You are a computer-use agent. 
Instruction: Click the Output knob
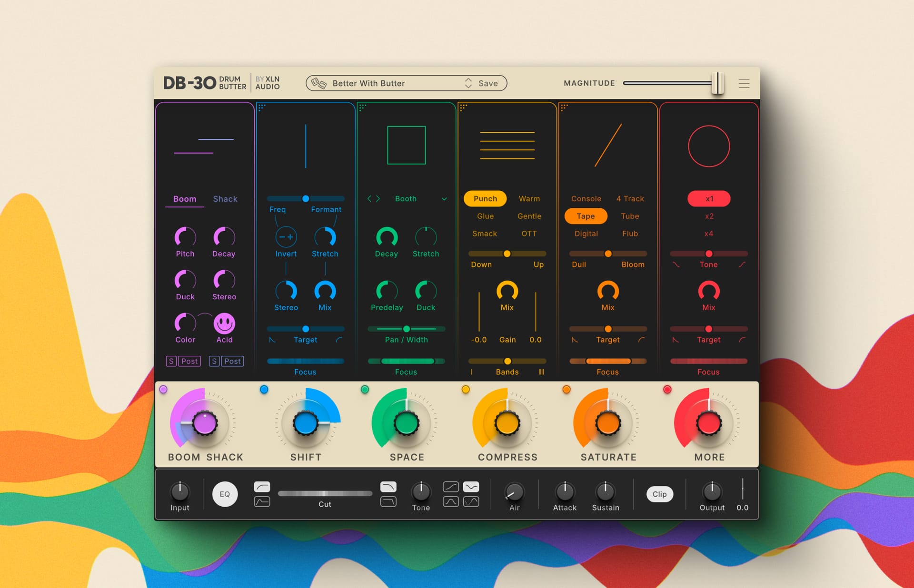click(x=712, y=491)
